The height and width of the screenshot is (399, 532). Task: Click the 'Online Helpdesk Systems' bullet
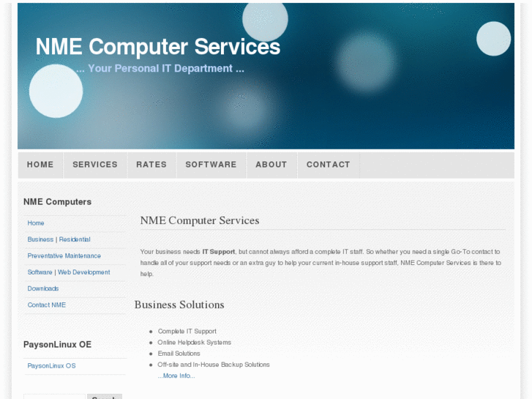point(195,343)
